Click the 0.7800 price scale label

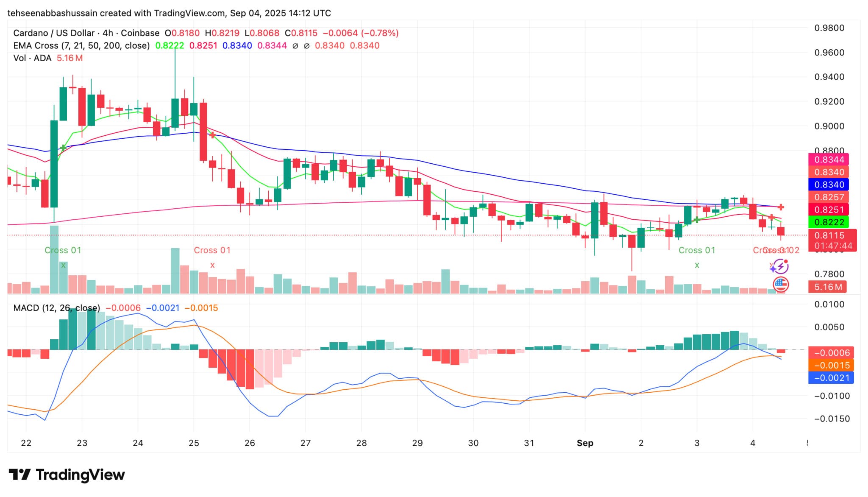pos(829,274)
